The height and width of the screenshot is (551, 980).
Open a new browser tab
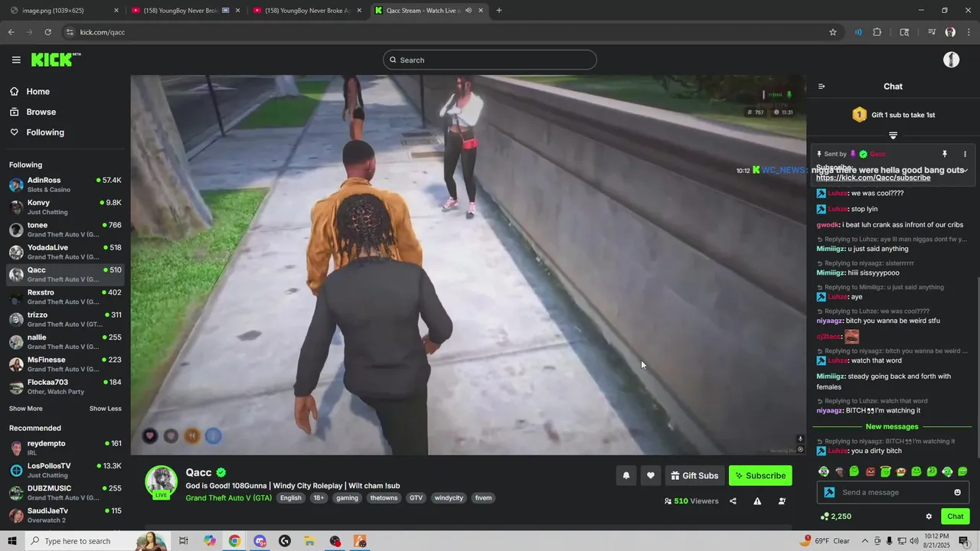pos(499,11)
